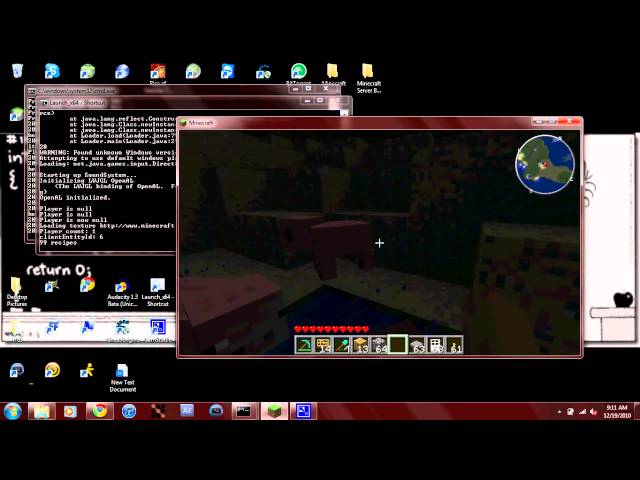640x480 pixels.
Task: Open the New Text Document file
Action: click(122, 378)
